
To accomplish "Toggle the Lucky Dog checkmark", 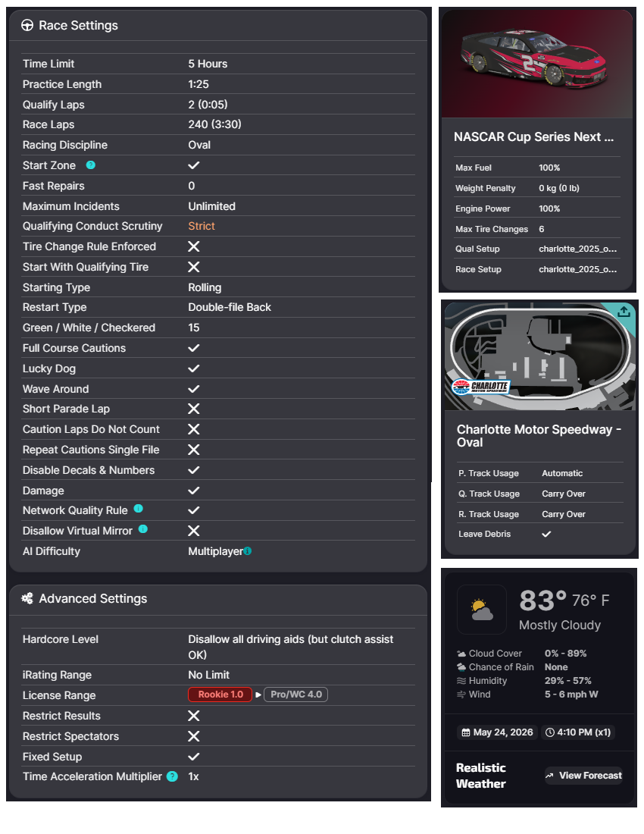I will [x=194, y=368].
